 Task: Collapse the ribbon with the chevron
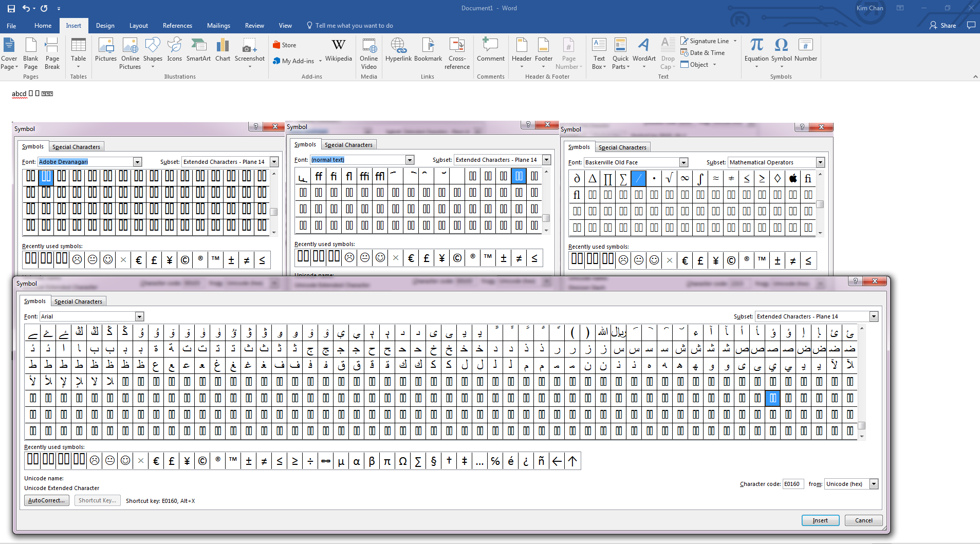[x=975, y=77]
